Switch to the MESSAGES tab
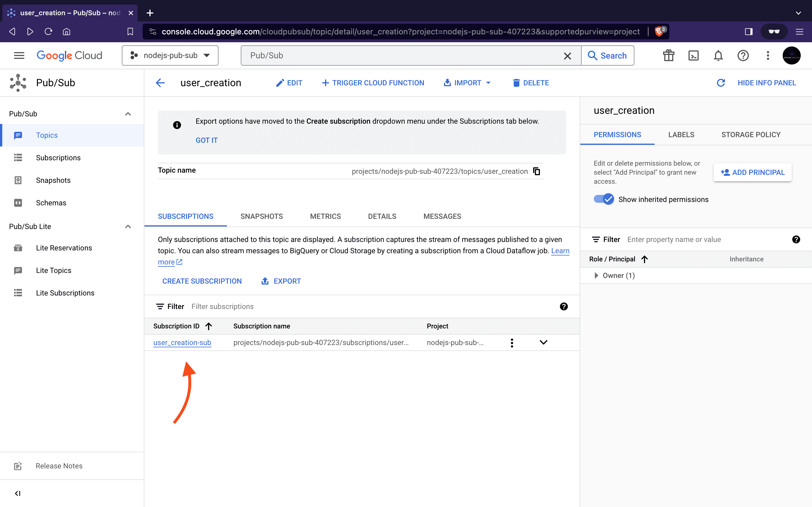The width and height of the screenshot is (812, 507). pos(442,215)
